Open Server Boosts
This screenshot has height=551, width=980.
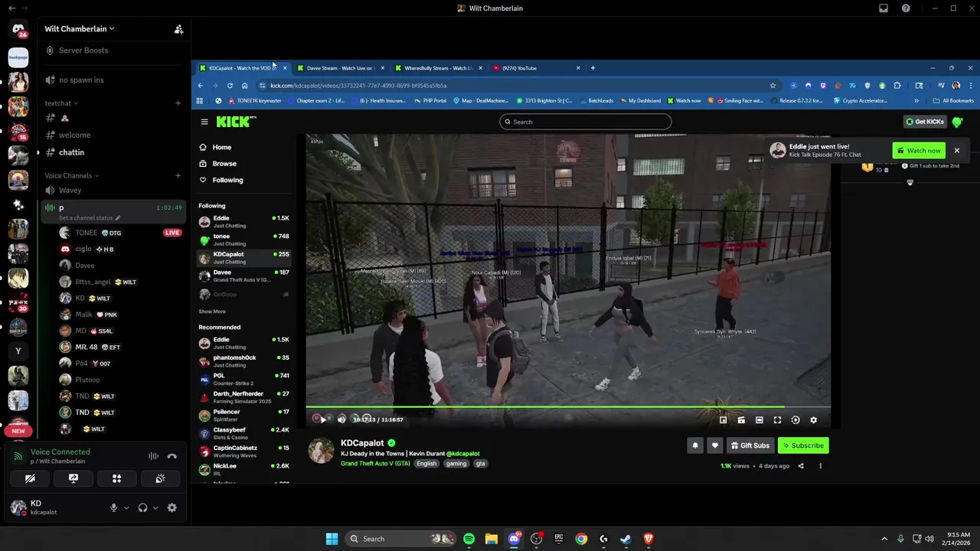tap(113, 51)
